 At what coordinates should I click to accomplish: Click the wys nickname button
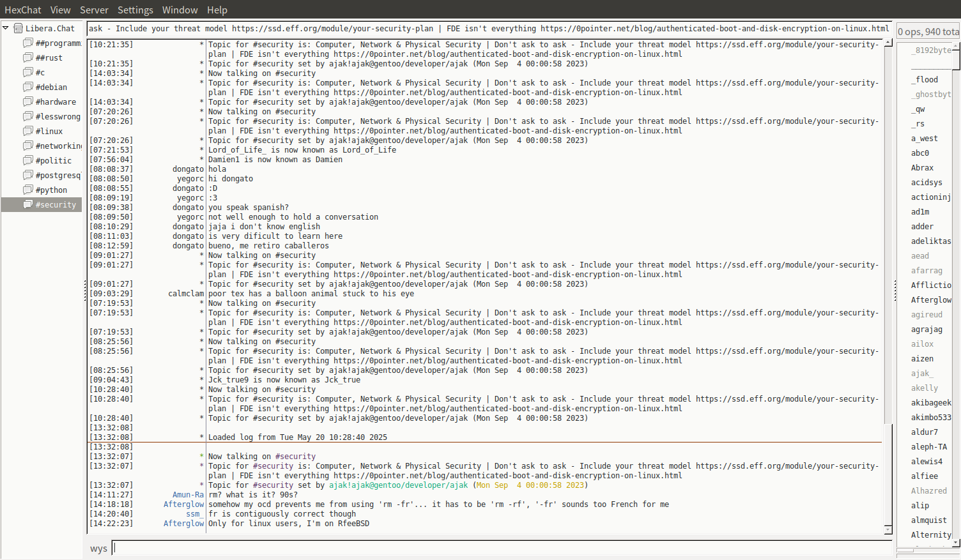(x=98, y=549)
